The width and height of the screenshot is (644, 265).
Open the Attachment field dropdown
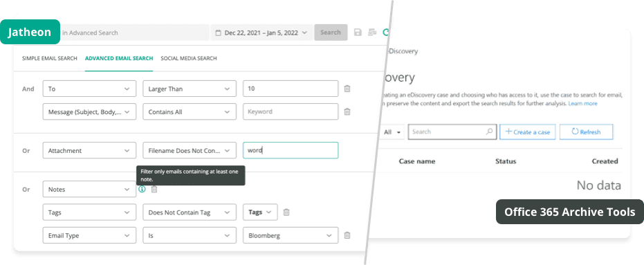(x=89, y=150)
